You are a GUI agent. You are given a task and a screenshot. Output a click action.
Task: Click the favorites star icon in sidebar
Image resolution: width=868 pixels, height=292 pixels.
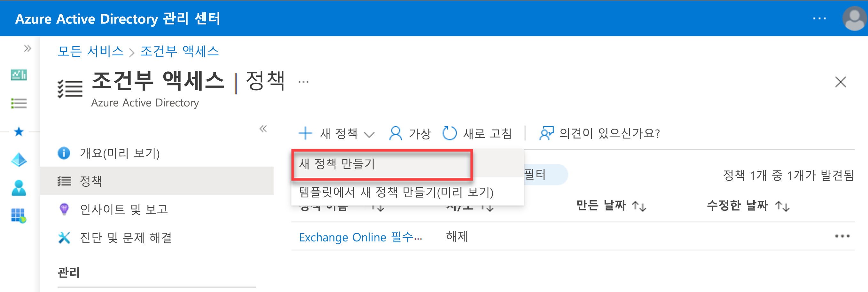(x=19, y=131)
